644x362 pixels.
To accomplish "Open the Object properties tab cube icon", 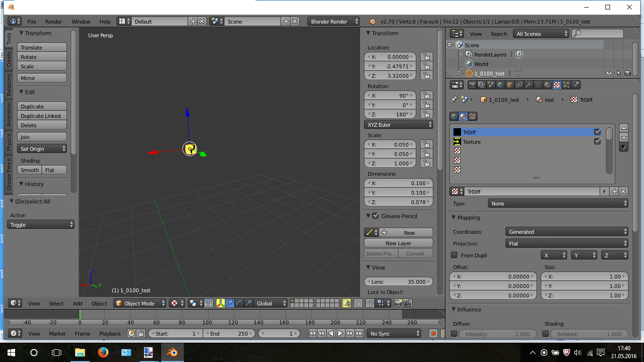I will (510, 85).
